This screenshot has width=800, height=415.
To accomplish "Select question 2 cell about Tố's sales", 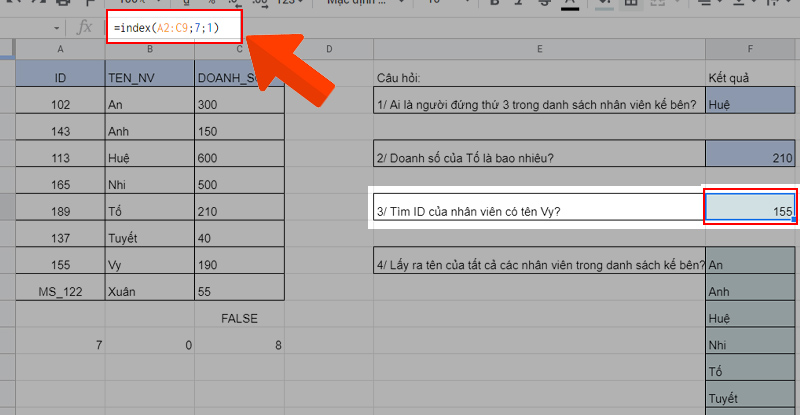I will [539, 157].
